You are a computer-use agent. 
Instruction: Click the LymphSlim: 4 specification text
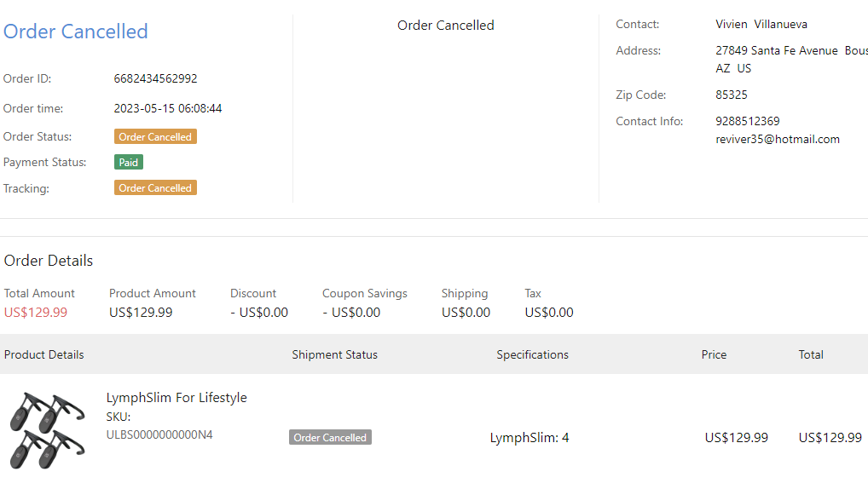529,438
